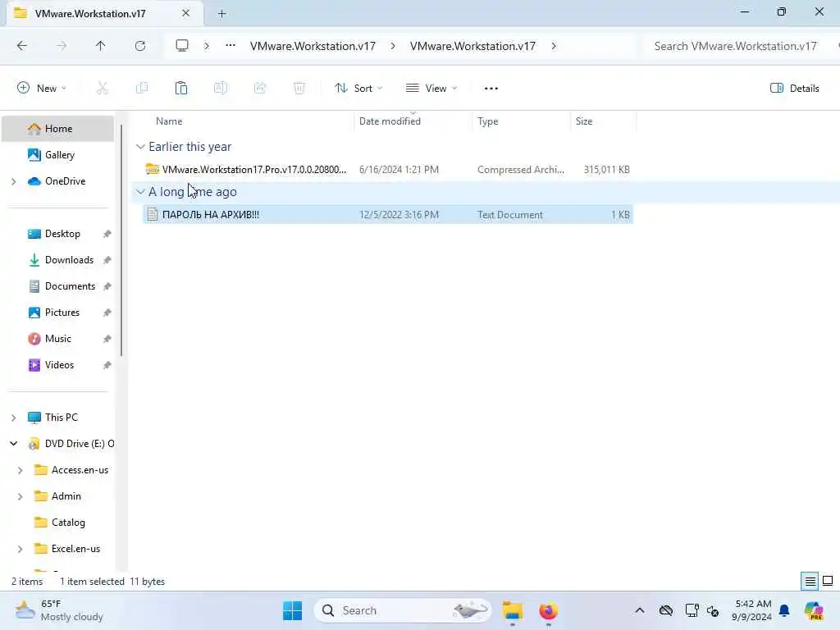840x630 pixels.
Task: Open the Pictures quick access folder
Action: click(x=62, y=313)
